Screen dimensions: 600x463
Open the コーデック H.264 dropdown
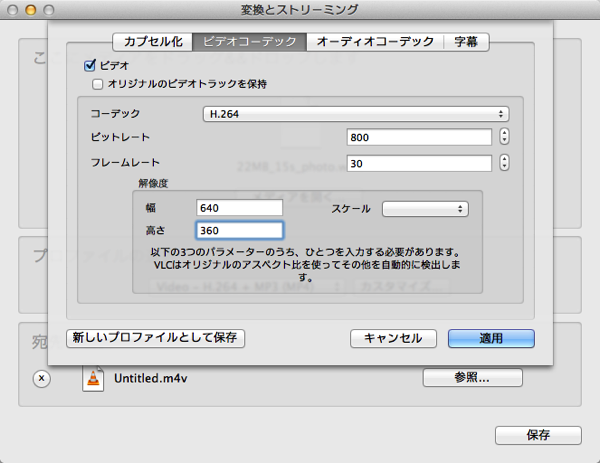click(x=356, y=114)
